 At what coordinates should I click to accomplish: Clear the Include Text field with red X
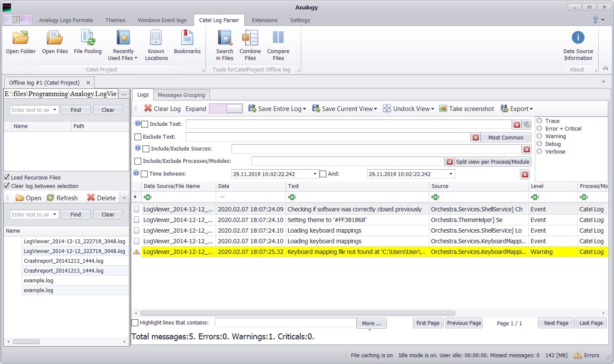click(x=517, y=125)
